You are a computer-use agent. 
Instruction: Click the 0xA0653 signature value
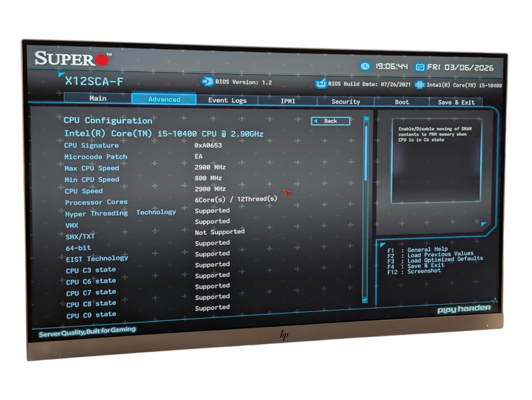click(x=208, y=145)
